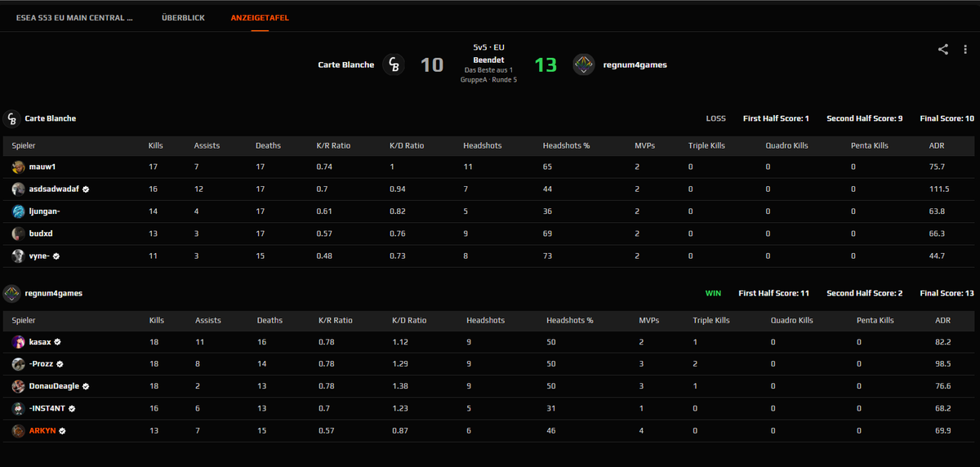The height and width of the screenshot is (467, 980).
Task: Click ljungan-'s avatar
Action: click(18, 211)
